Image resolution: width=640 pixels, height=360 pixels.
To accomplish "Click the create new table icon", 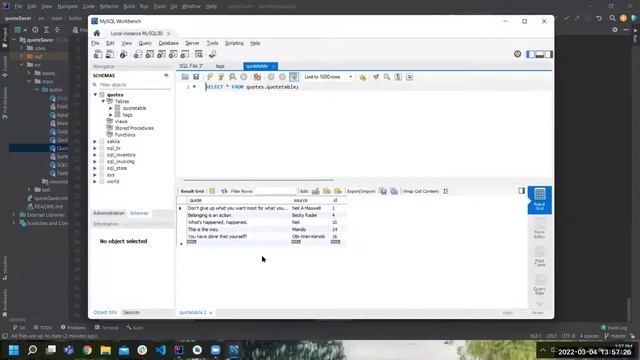I will point(150,54).
